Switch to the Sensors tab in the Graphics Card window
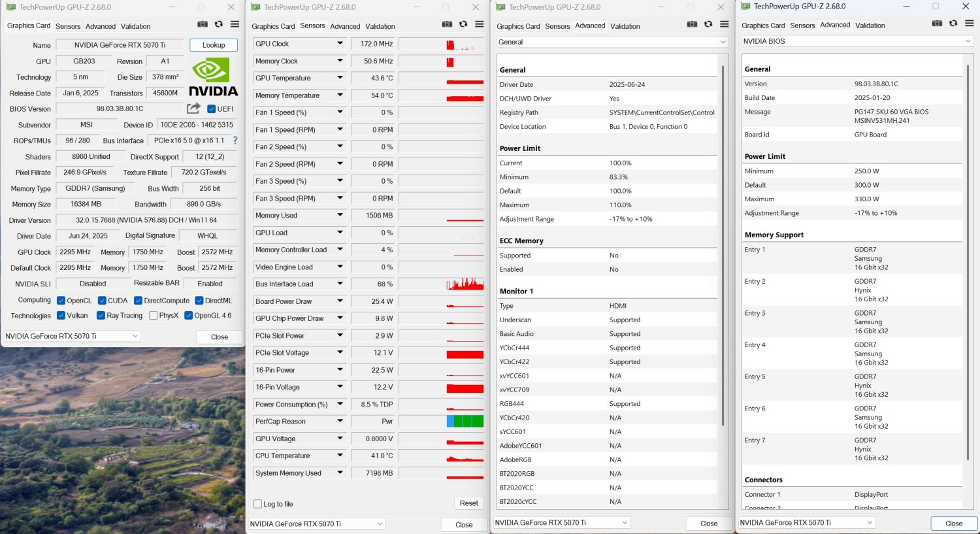980x534 pixels. [68, 26]
